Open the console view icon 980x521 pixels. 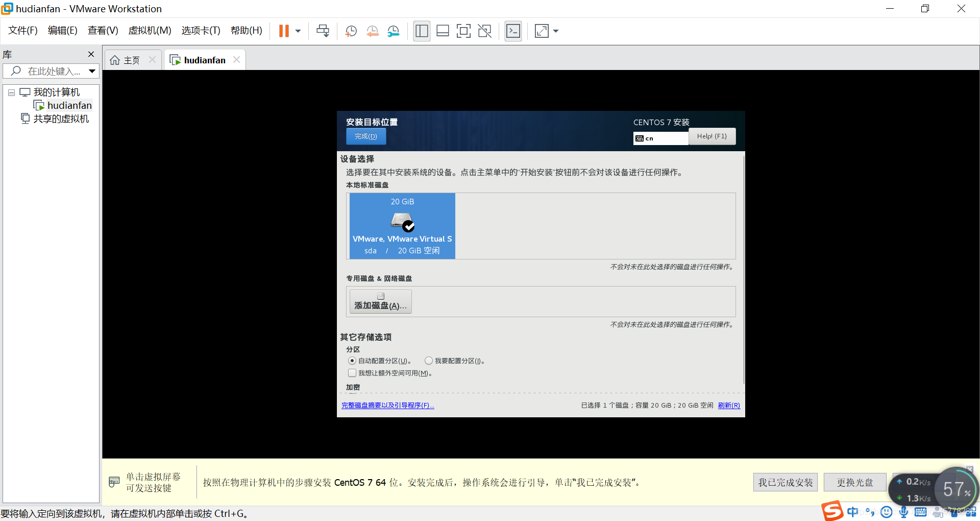coord(513,31)
